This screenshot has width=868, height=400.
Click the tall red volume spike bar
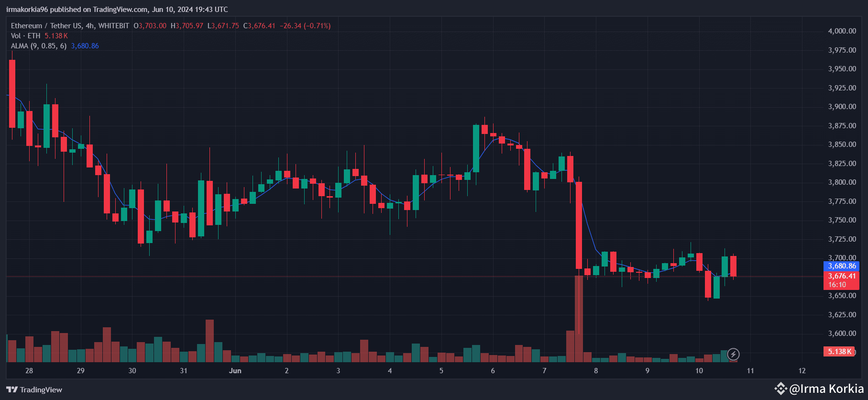coord(579,318)
